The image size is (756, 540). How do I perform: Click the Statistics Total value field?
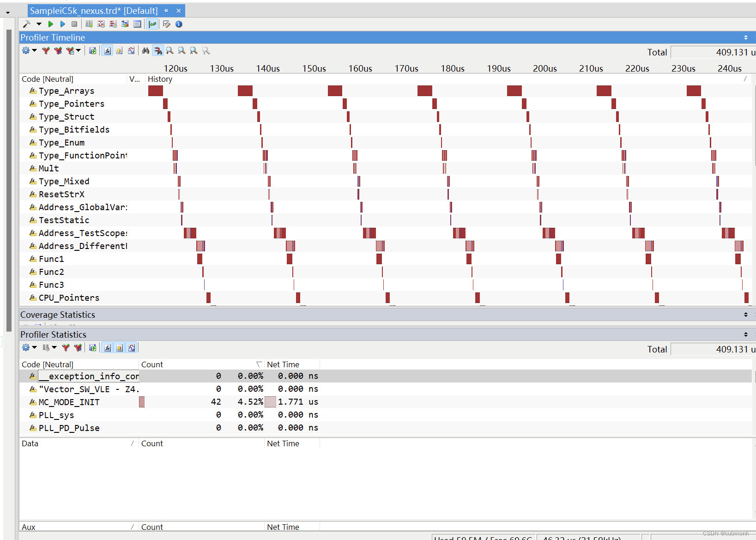713,349
